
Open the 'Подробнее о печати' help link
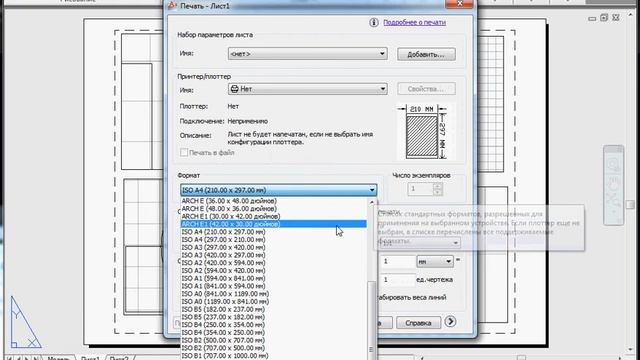[x=414, y=22]
